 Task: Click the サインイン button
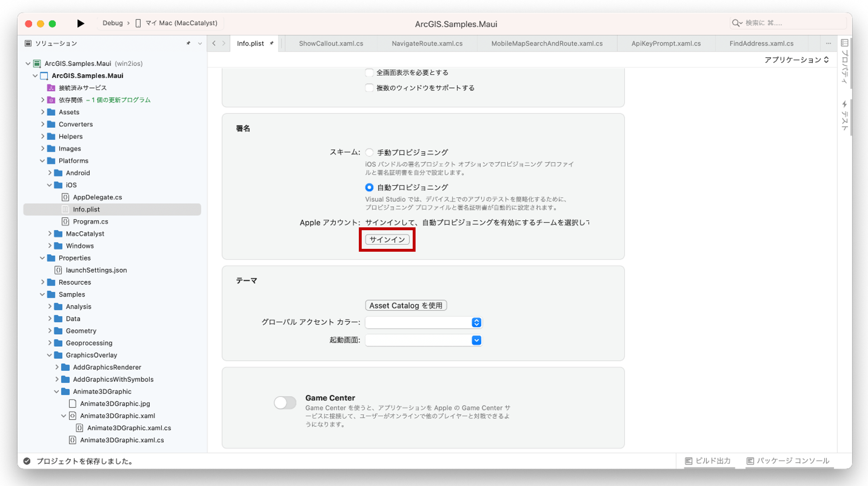click(x=387, y=240)
